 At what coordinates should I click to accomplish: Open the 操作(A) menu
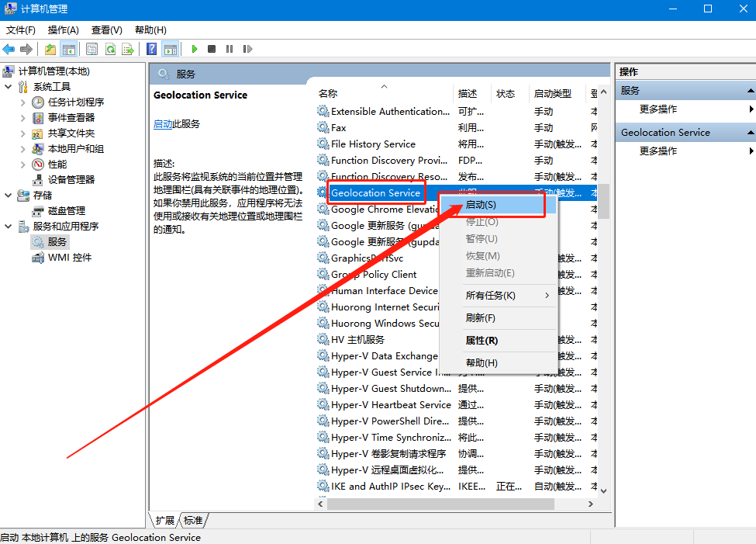(63, 30)
